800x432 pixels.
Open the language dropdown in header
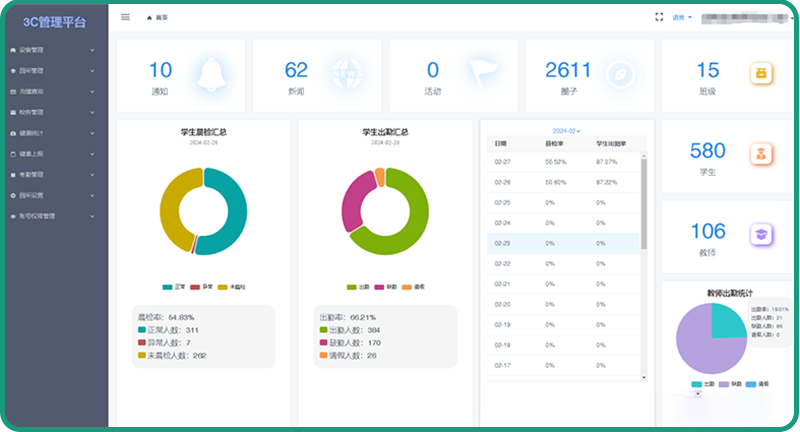tap(682, 17)
